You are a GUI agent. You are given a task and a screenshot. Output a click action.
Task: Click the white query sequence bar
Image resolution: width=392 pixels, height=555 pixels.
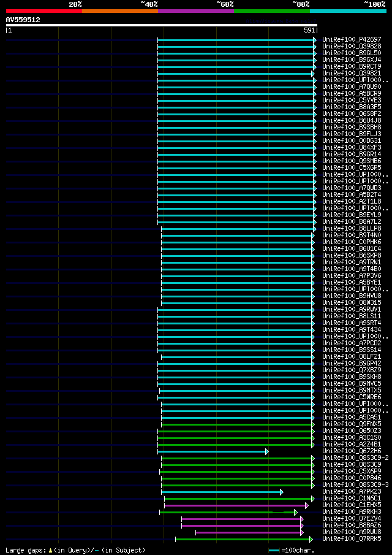pos(162,25)
